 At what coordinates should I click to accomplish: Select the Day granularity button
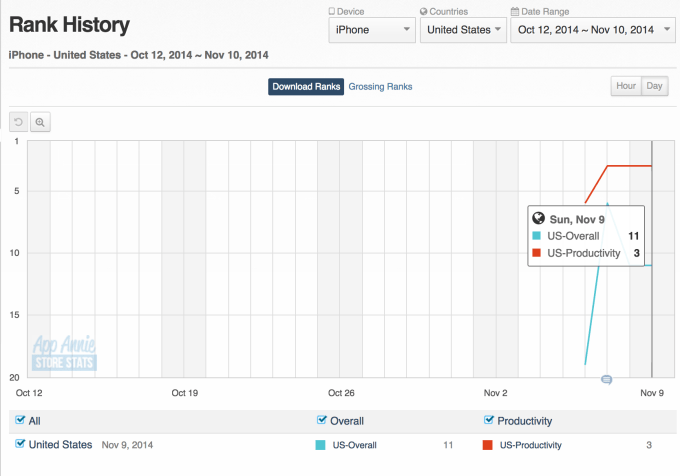click(655, 86)
